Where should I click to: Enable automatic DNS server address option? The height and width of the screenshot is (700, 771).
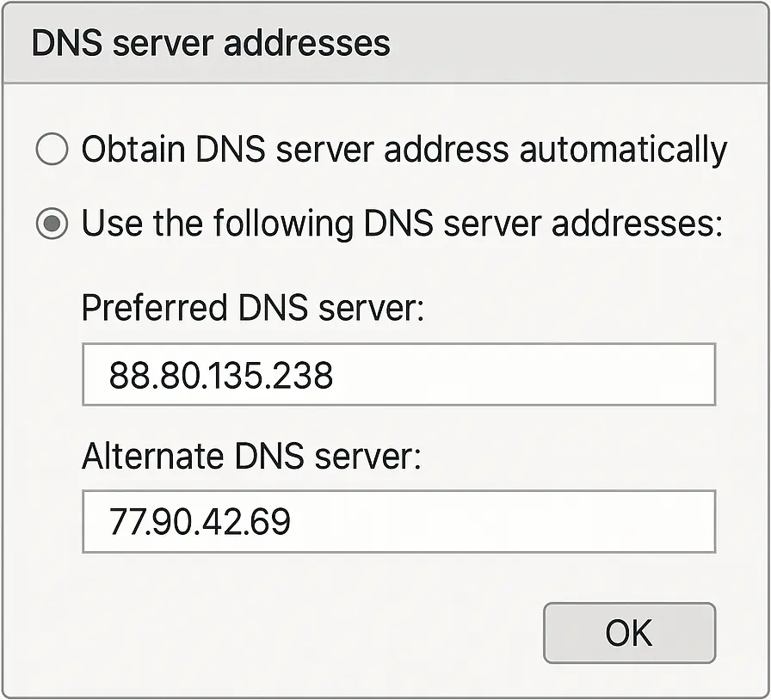coord(52,150)
